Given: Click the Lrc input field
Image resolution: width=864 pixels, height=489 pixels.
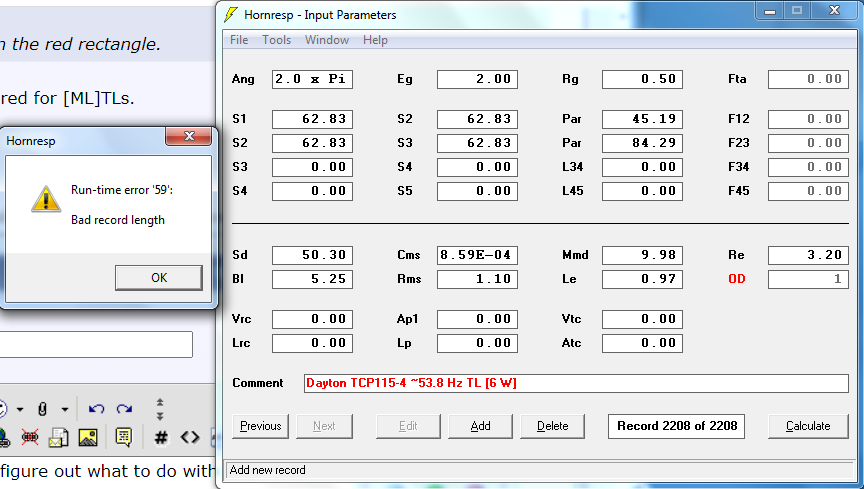Looking at the screenshot, I should pos(312,343).
